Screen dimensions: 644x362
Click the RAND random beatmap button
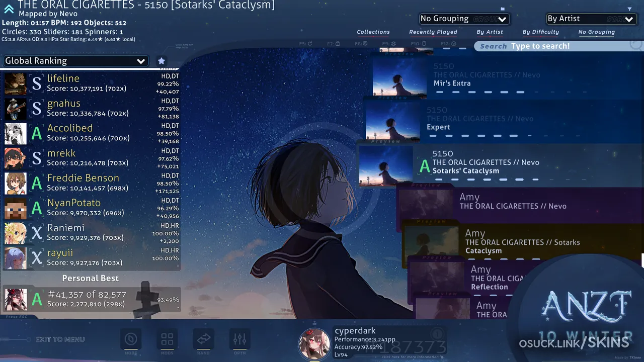pos(203,340)
